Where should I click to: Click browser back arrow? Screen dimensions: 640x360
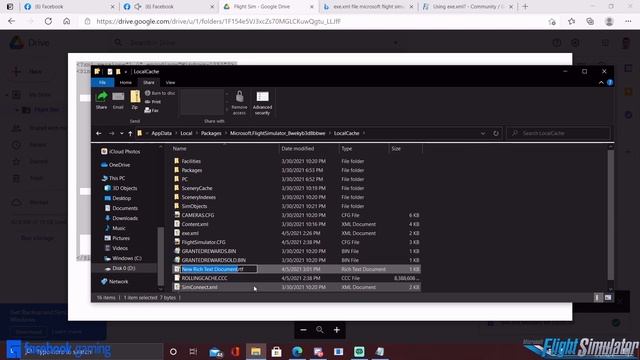[x=11, y=21]
